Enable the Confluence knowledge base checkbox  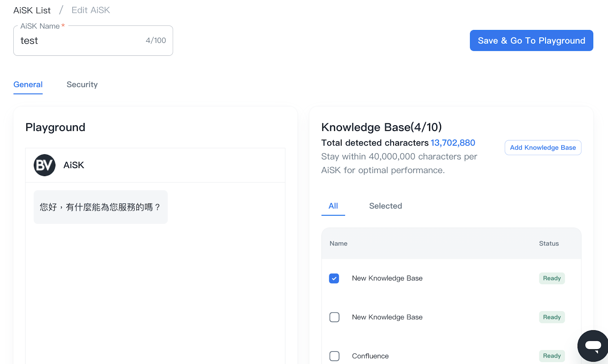click(x=334, y=356)
